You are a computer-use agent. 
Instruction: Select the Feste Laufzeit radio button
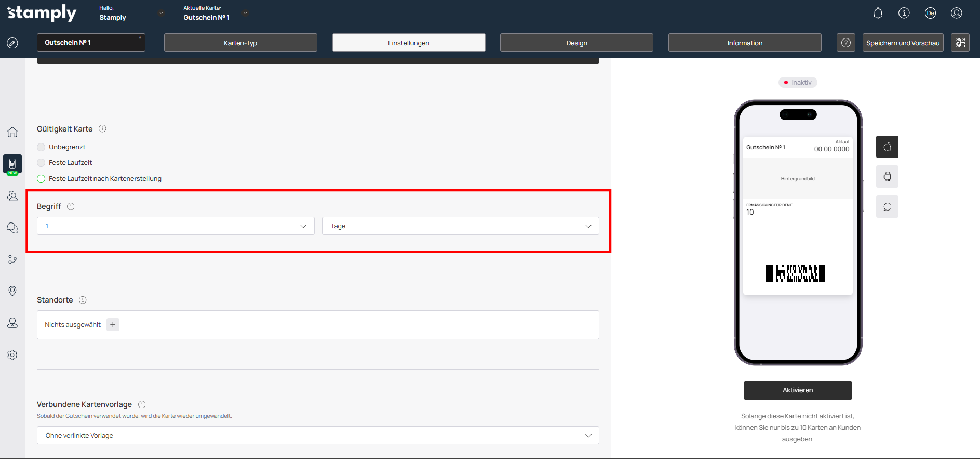(42, 163)
